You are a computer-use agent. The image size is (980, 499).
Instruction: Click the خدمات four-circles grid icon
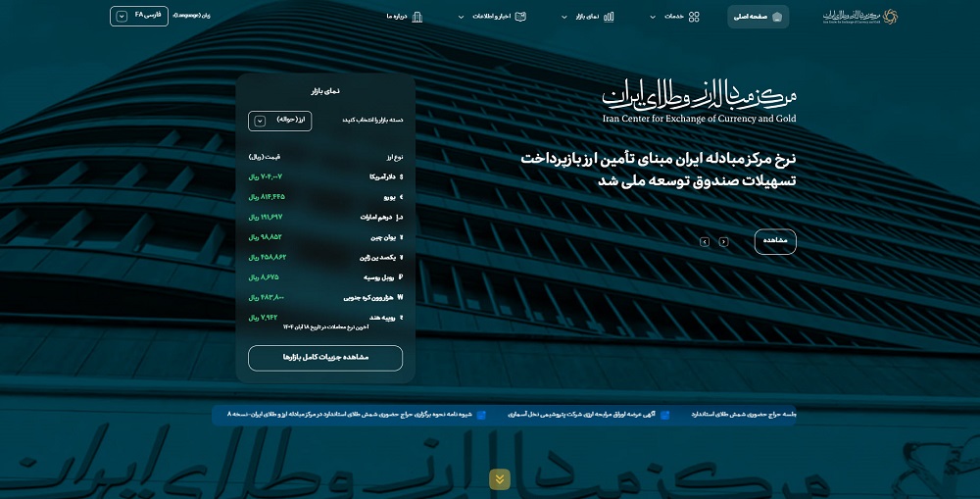pyautogui.click(x=694, y=17)
